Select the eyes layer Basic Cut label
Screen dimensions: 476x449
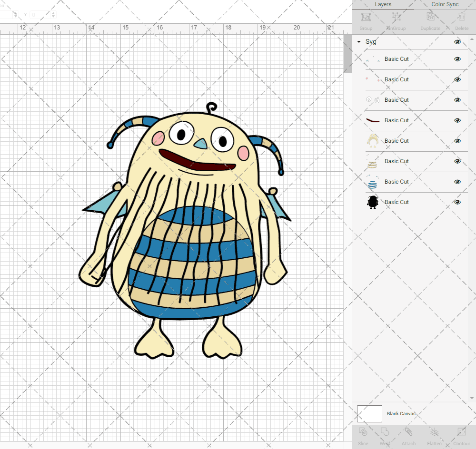pyautogui.click(x=397, y=100)
